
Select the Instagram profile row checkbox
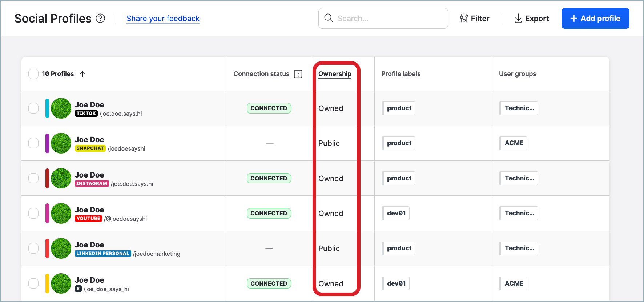(33, 178)
